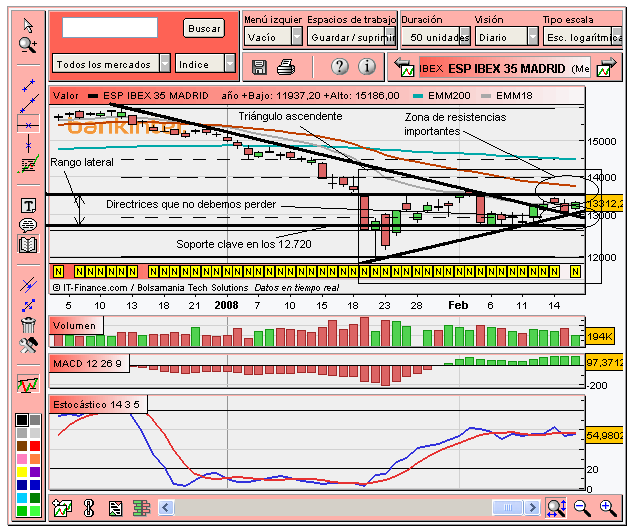Viewport: 631px width, 532px height.
Task: Open the 50 unidades duration dropdown
Action: click(x=436, y=37)
